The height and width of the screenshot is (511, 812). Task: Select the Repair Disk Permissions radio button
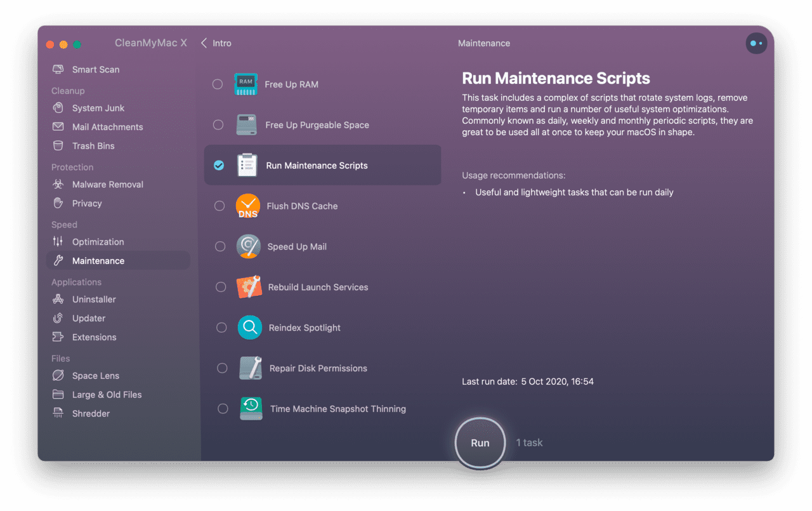(x=222, y=368)
